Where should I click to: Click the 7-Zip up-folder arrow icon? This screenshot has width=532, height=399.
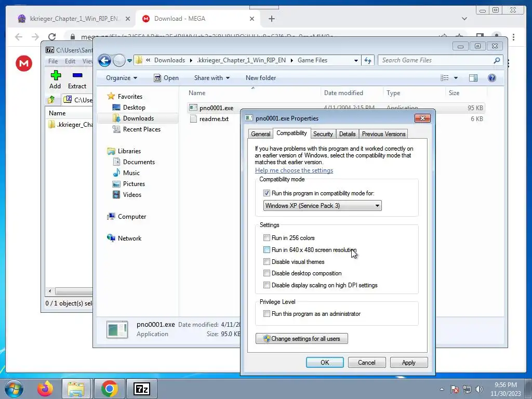[x=51, y=99]
